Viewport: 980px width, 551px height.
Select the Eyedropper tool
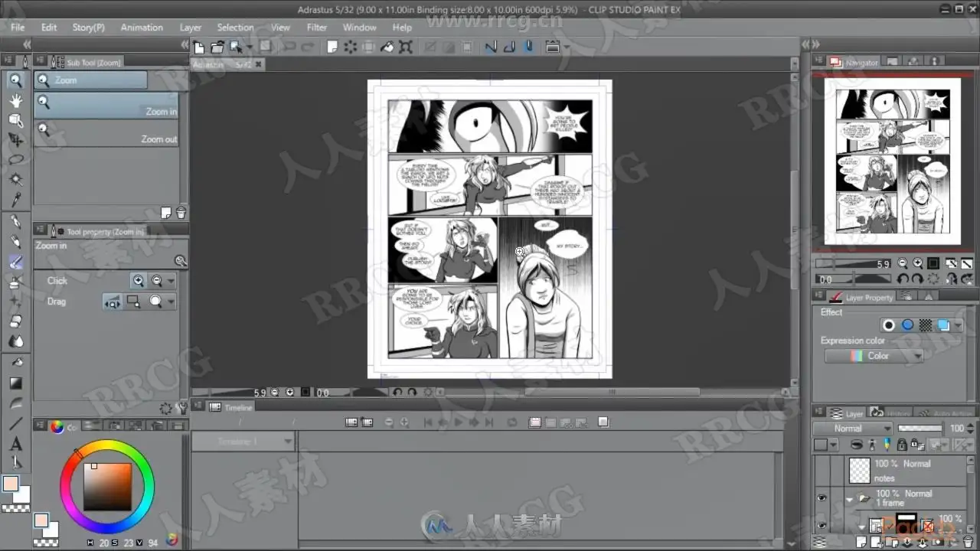[x=15, y=200]
